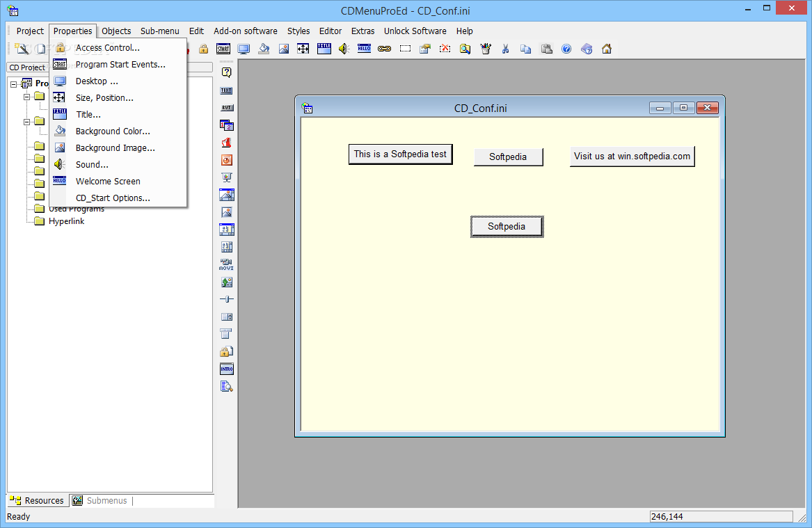Choose Background Image... menu entry
The width and height of the screenshot is (812, 528).
click(x=118, y=148)
